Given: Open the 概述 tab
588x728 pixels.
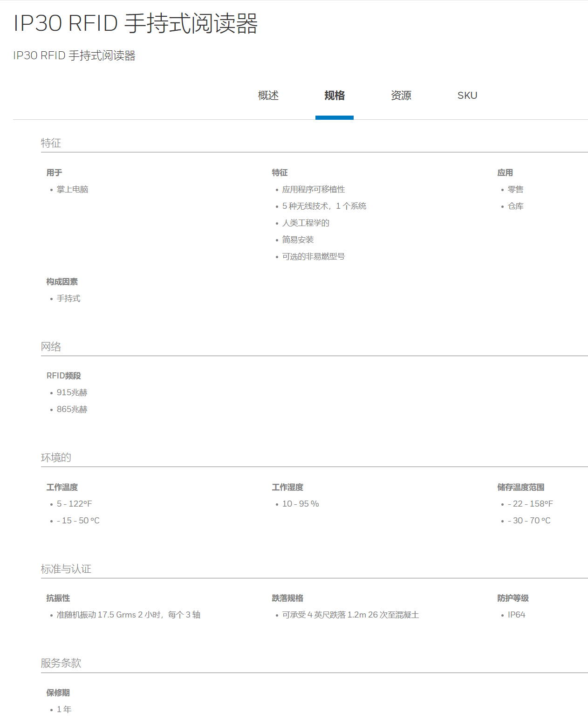Looking at the screenshot, I should [x=268, y=96].
